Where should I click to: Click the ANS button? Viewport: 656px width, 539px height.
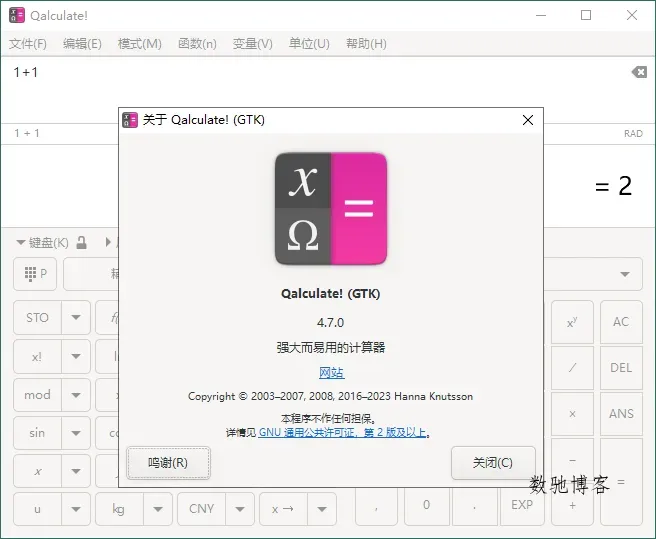(x=621, y=414)
